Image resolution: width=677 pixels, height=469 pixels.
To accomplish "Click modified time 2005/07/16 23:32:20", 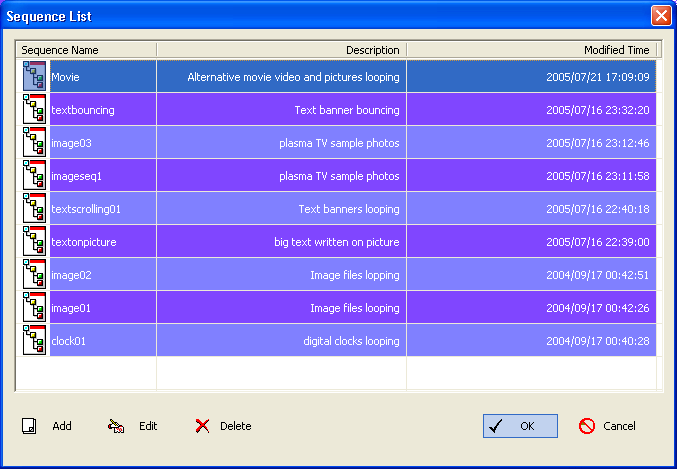I will pyautogui.click(x=598, y=110).
